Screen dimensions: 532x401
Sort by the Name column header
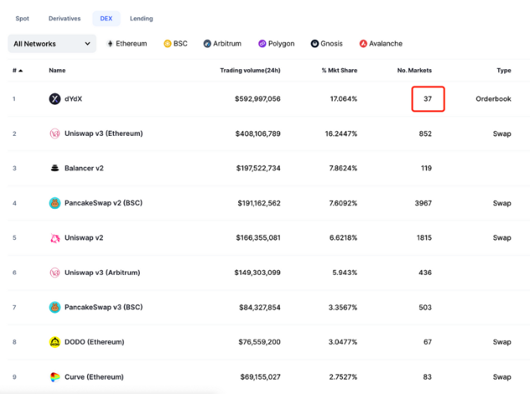pos(57,70)
